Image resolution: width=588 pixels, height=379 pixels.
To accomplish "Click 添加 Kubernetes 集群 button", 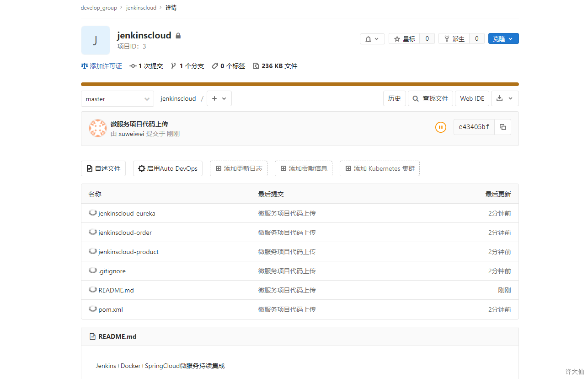I will click(380, 168).
